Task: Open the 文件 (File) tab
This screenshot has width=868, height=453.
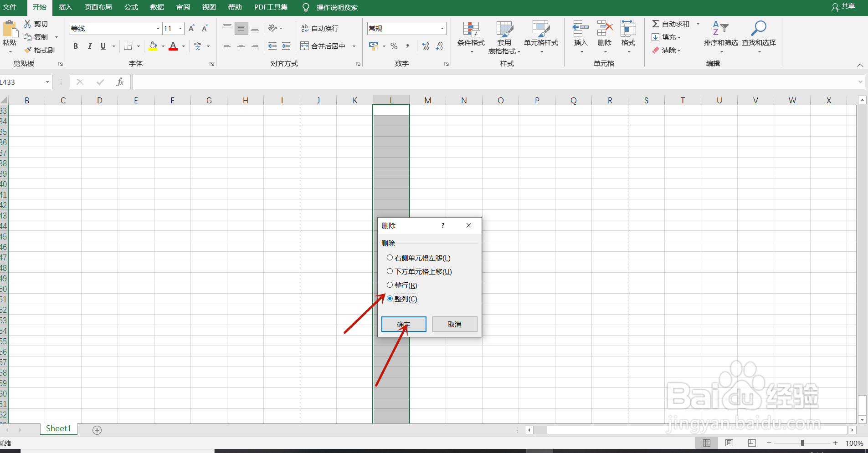Action: click(10, 7)
